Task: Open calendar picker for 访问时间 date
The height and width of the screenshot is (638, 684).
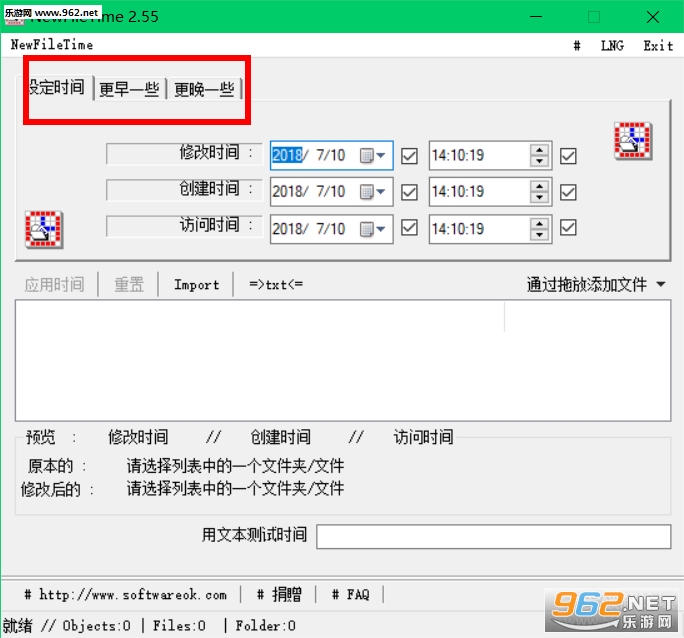Action: pyautogui.click(x=373, y=229)
